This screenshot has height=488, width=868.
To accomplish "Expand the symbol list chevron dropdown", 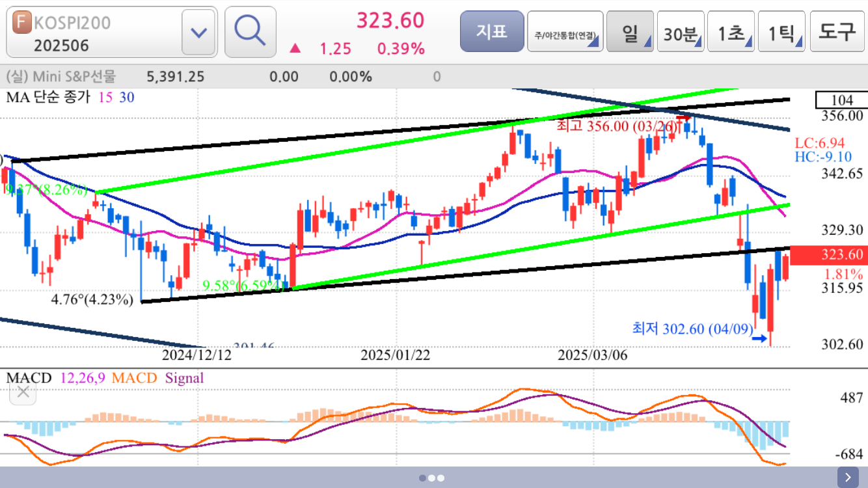I will tap(198, 32).
